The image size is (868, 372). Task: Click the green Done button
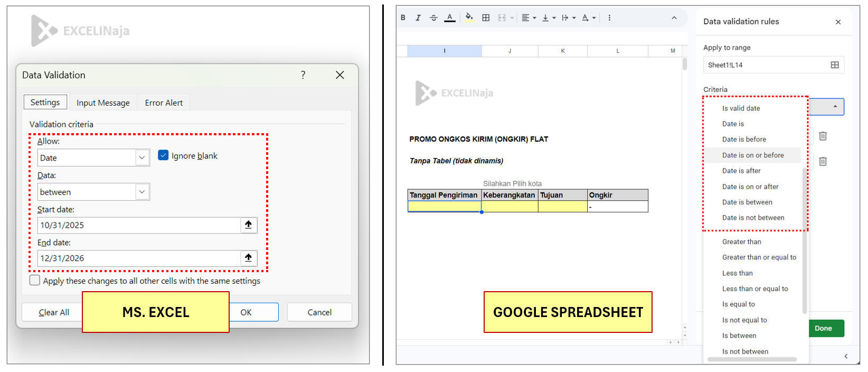pos(826,328)
